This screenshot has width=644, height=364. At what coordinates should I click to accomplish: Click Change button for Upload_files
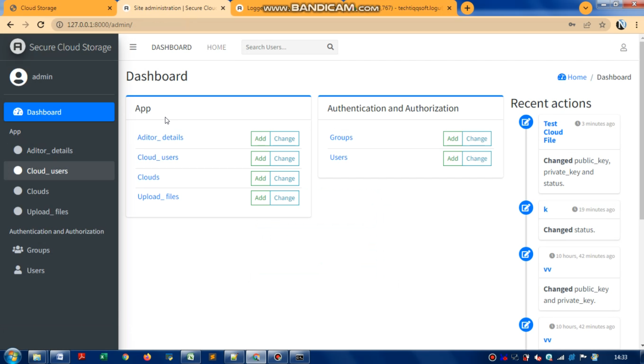[284, 198]
